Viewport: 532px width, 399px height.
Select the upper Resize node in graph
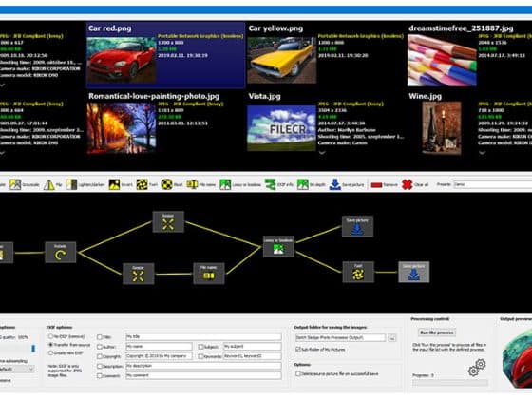(168, 222)
